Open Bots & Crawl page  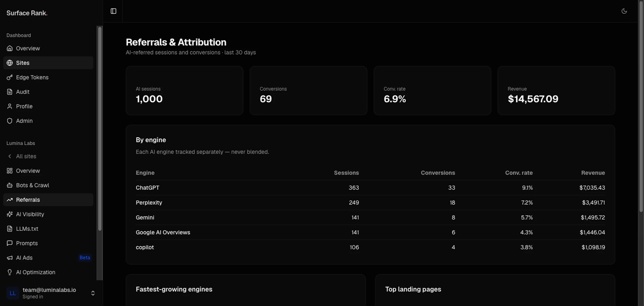coord(48,185)
